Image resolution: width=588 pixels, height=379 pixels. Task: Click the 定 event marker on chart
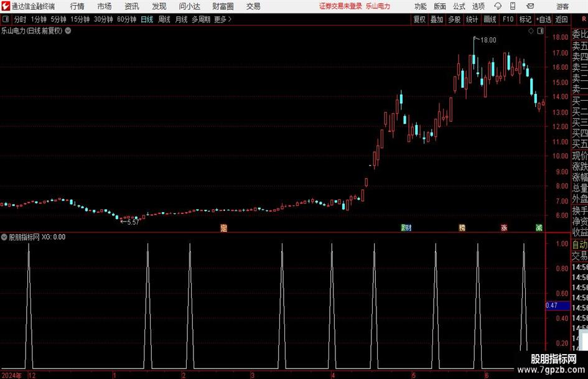(x=224, y=228)
